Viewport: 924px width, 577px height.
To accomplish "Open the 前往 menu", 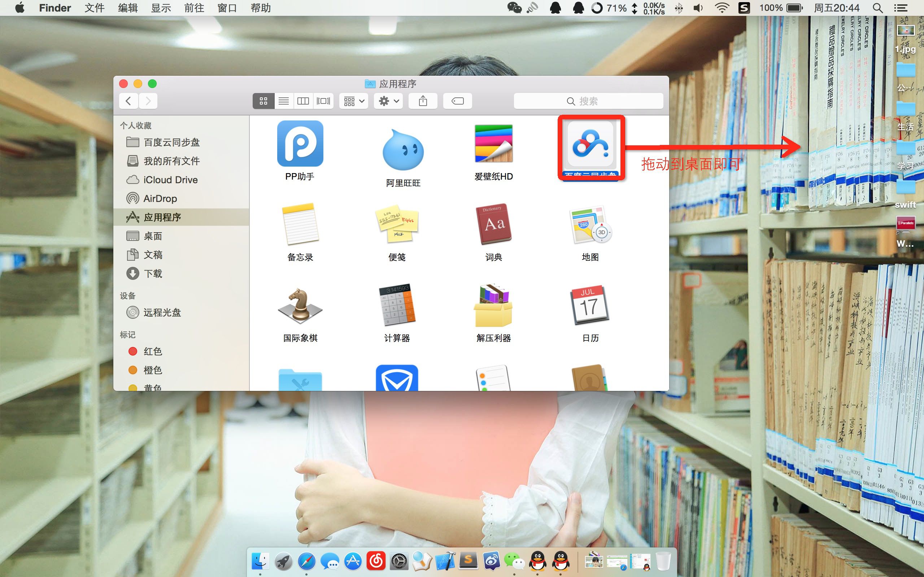I will 194,8.
